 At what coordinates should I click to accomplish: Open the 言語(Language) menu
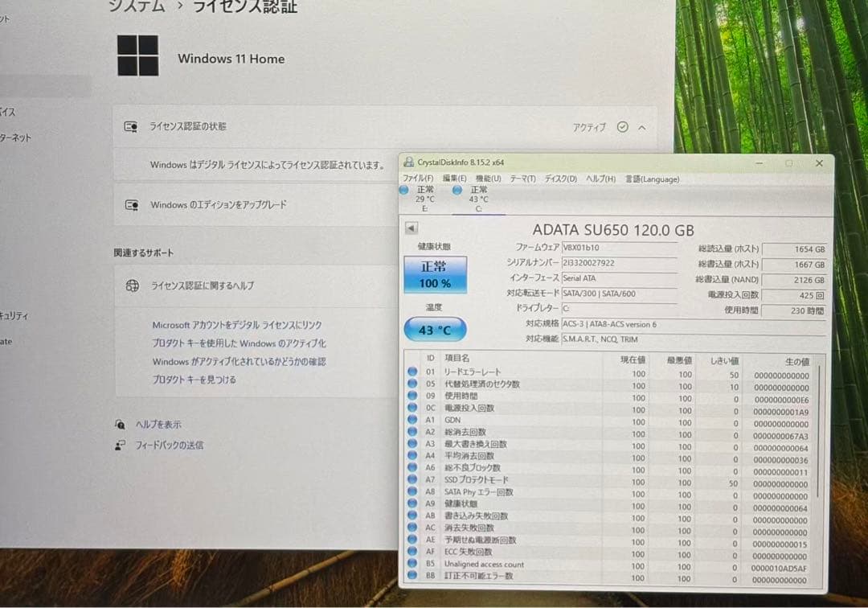pyautogui.click(x=652, y=179)
